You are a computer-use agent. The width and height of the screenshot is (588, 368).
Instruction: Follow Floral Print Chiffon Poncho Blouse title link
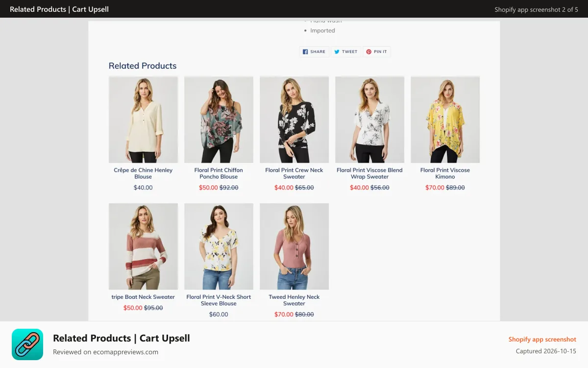point(219,173)
